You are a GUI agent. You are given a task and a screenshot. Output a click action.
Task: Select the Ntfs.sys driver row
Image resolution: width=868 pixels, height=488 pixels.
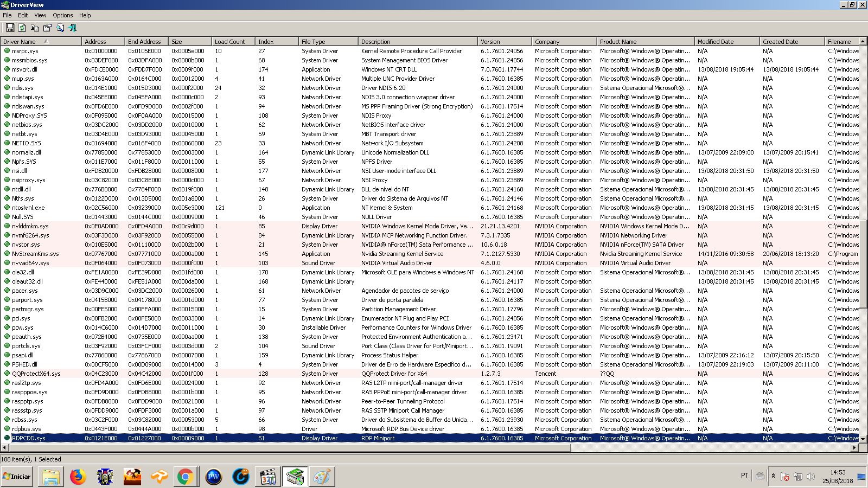pyautogui.click(x=430, y=198)
